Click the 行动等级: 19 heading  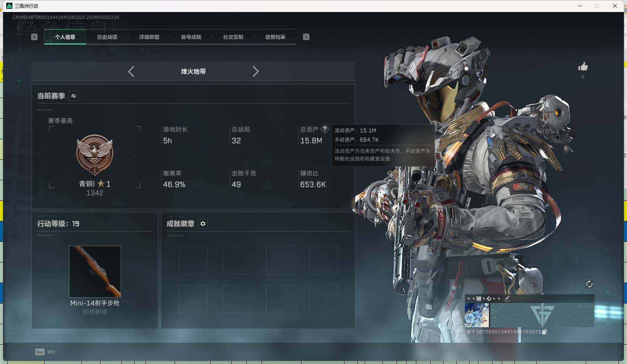(x=58, y=224)
